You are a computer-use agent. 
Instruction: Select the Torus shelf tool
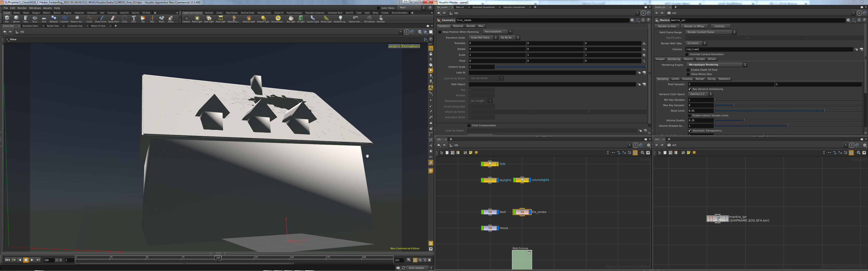point(35,19)
